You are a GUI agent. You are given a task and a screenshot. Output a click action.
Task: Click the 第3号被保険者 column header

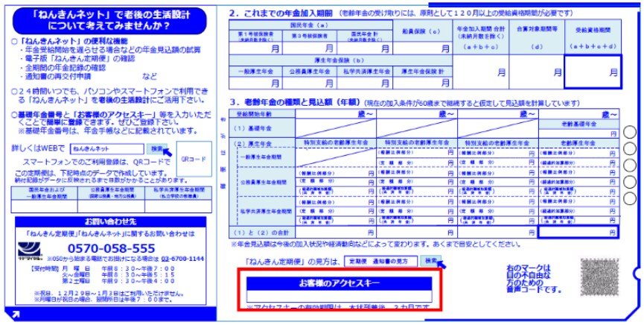tap(310, 36)
